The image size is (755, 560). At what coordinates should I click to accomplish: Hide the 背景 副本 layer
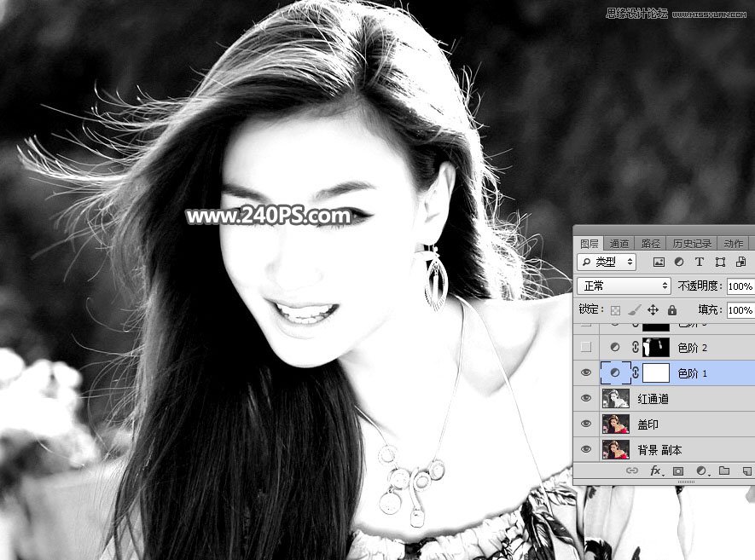pos(586,449)
